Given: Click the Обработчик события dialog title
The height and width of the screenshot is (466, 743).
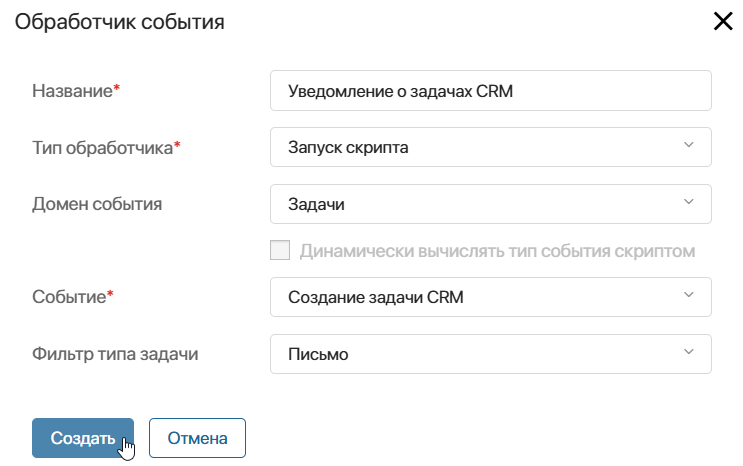Looking at the screenshot, I should 119,22.
